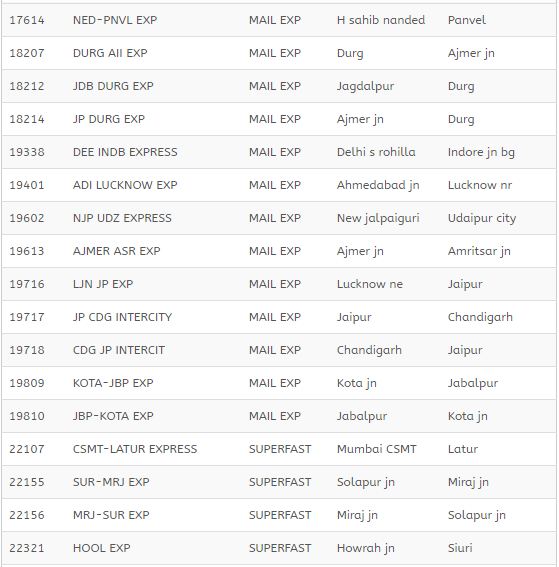Select CSMT-LATUR EXPRESS train name

coord(135,449)
